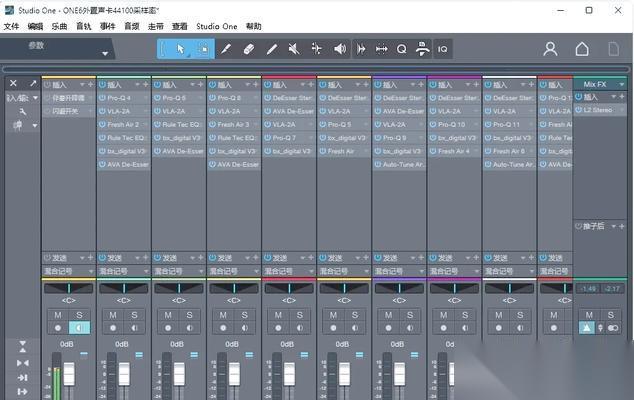Disable L2 Stereo via its power button
The height and width of the screenshot is (400, 634).
click(x=579, y=110)
